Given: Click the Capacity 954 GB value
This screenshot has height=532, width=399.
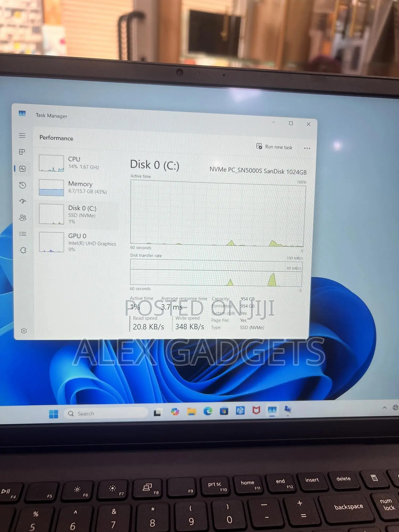Looking at the screenshot, I should [247, 299].
